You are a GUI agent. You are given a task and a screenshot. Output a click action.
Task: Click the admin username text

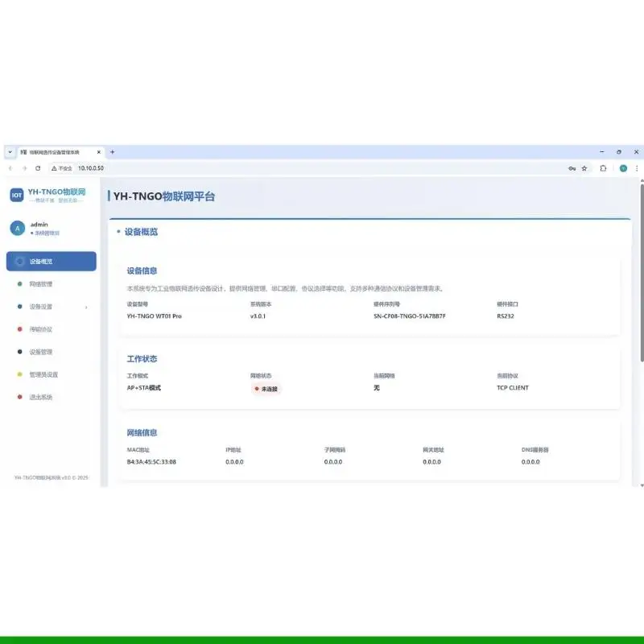[39, 225]
